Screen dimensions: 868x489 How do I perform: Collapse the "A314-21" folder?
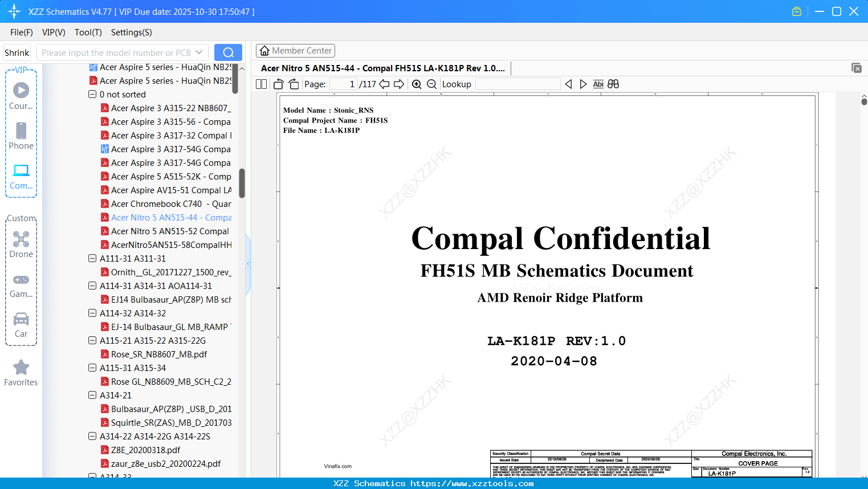(x=92, y=396)
